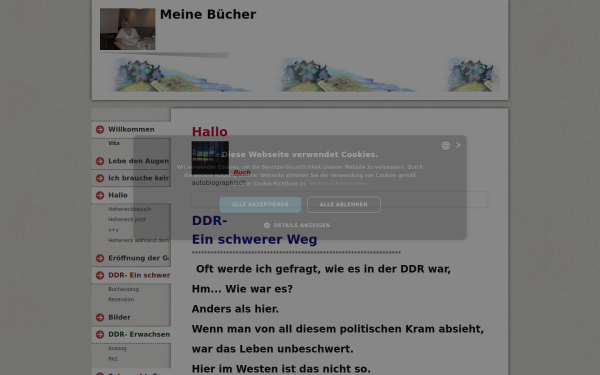600x375 pixels.
Task: Click the line 'Hier im Westen ist das nicht so.'
Action: coord(281,369)
